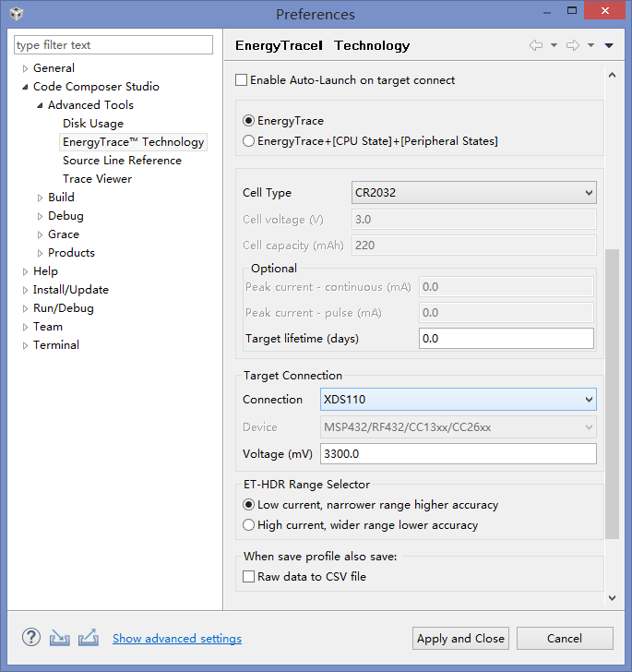
Task: Click the scrollbar up arrow
Action: click(612, 76)
